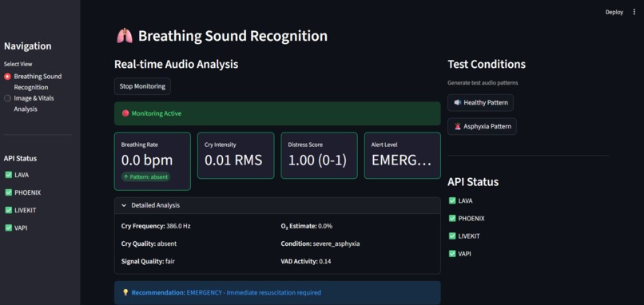Click the Generate test audio patterns caption
This screenshot has width=644, height=305.
coord(483,83)
